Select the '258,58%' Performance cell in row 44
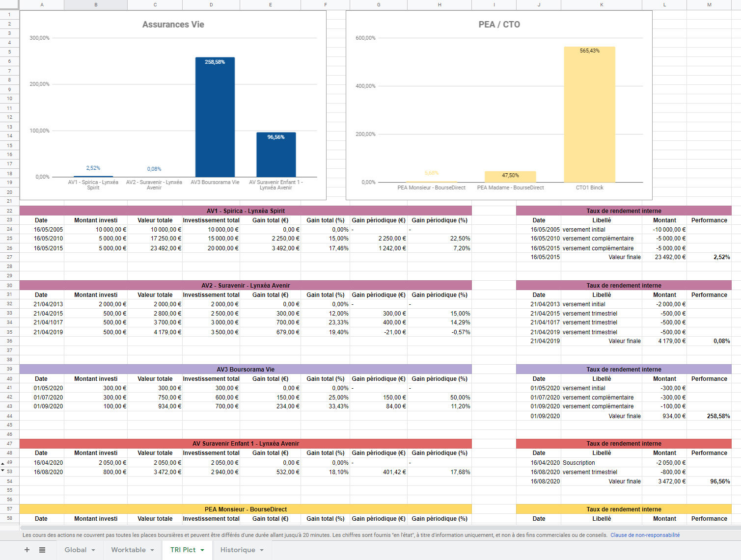 [709, 416]
